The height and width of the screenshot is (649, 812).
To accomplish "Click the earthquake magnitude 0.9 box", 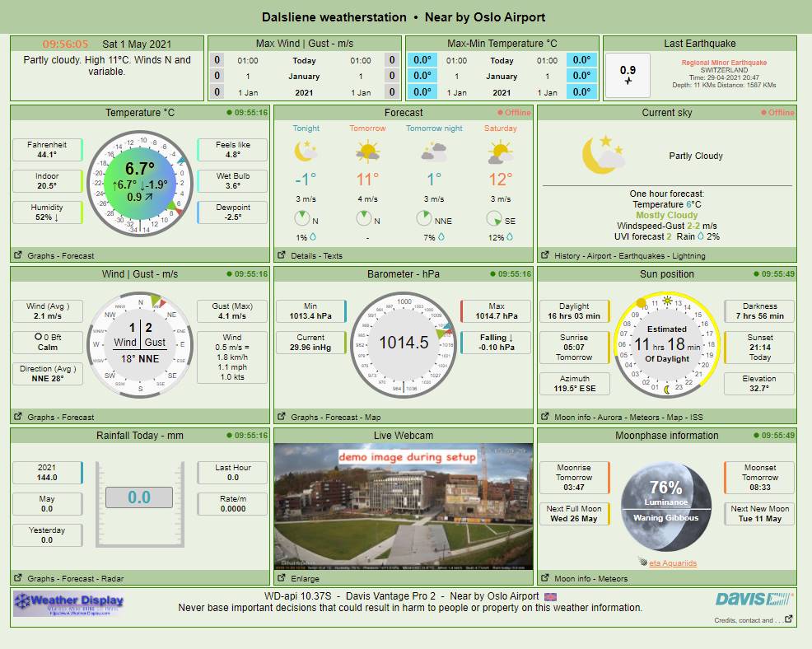I will (x=628, y=75).
